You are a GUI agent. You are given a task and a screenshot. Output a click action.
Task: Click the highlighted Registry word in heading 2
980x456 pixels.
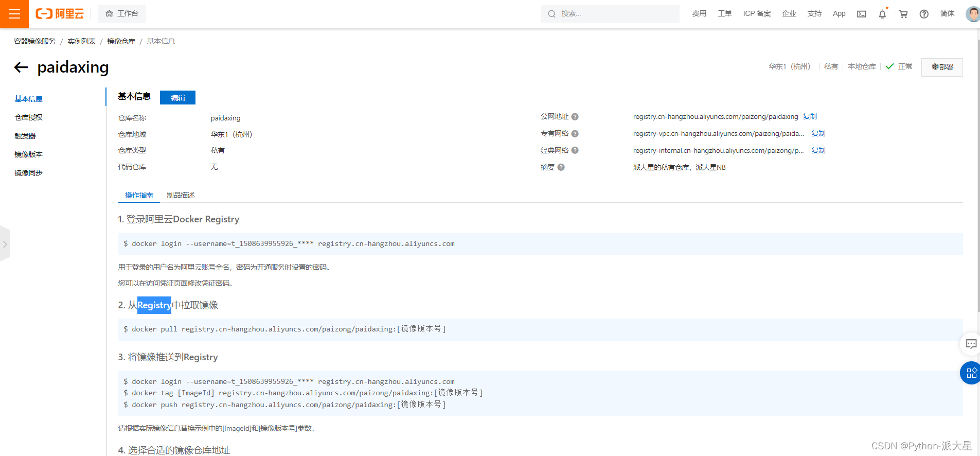click(x=154, y=305)
